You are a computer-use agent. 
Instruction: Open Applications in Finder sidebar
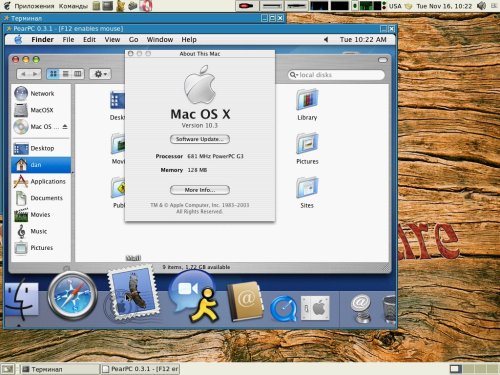[x=42, y=181]
